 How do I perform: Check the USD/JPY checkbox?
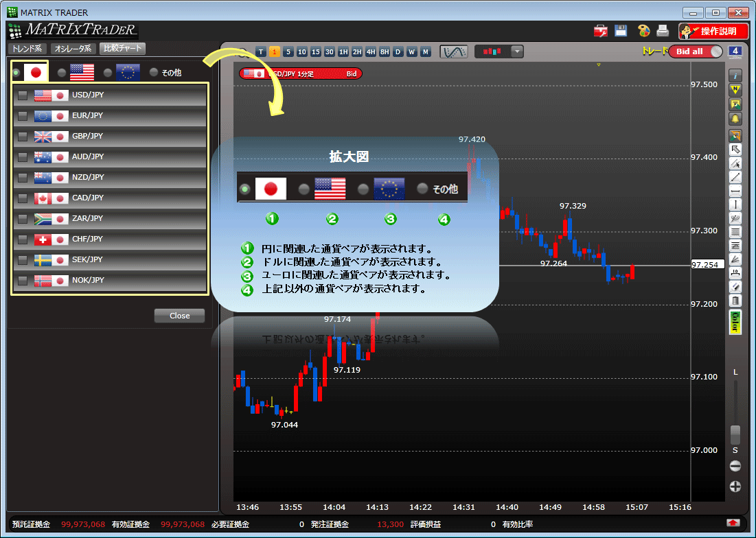coord(22,95)
